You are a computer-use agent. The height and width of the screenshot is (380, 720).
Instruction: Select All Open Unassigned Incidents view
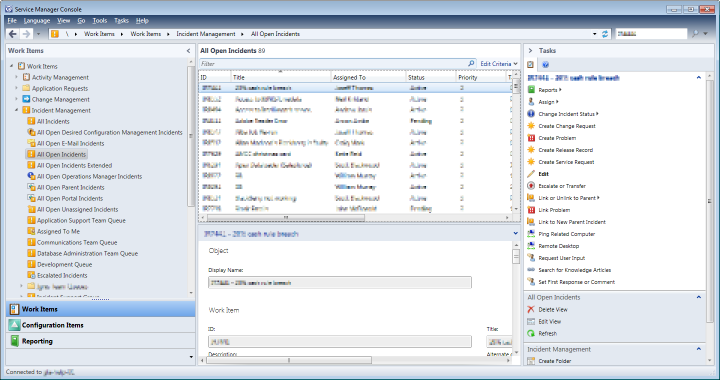[x=78, y=209]
